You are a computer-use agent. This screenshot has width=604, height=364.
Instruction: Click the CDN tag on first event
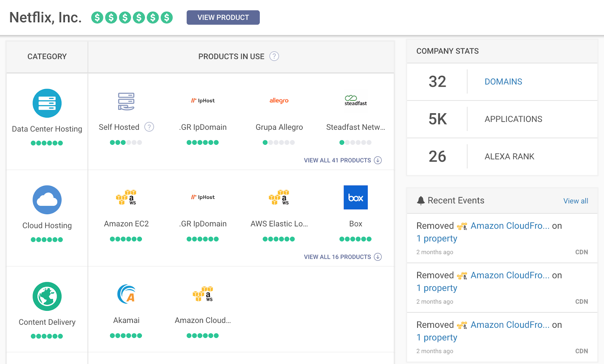581,252
